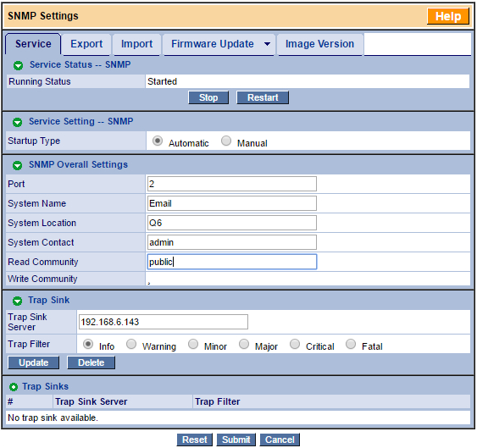The image size is (477, 448).
Task: Focus the Read Community field
Action: pos(232,262)
